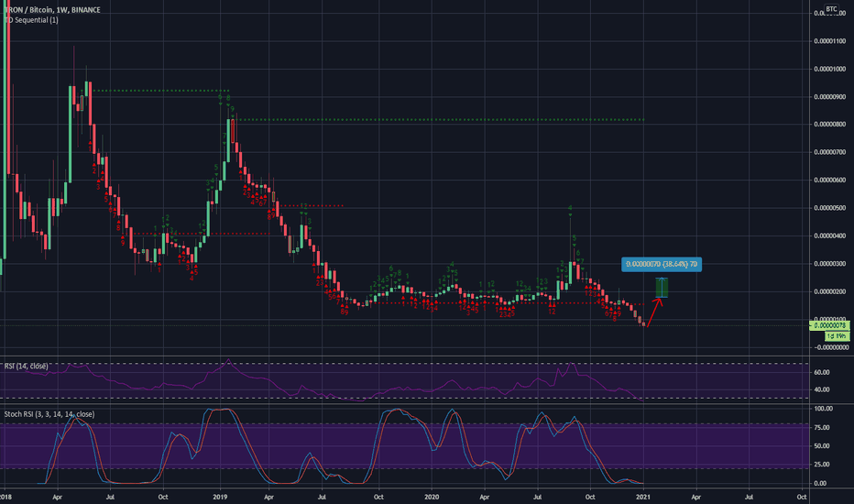Click the 0.00001100 price axis label
This screenshot has width=854, height=504.
pos(830,41)
